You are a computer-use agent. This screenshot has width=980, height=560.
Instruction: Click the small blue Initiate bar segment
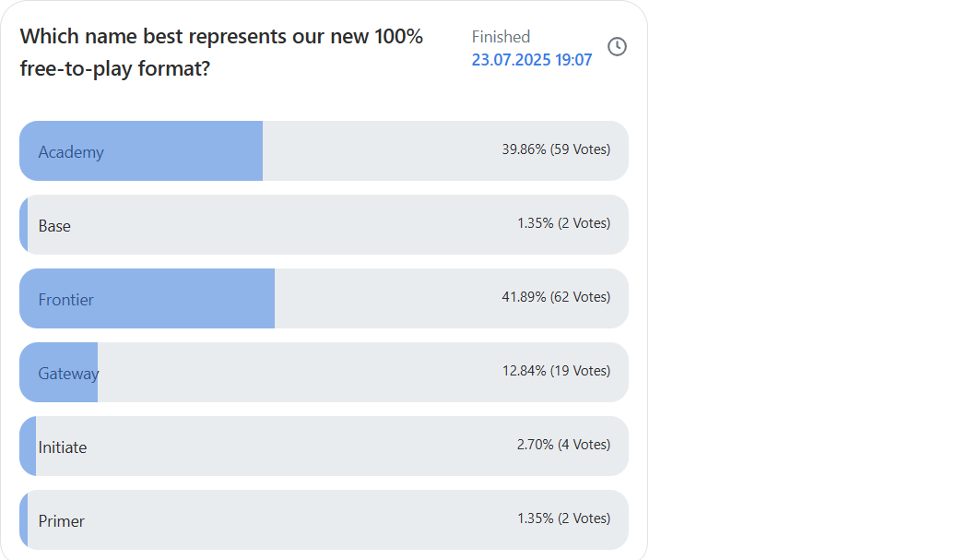tap(29, 447)
